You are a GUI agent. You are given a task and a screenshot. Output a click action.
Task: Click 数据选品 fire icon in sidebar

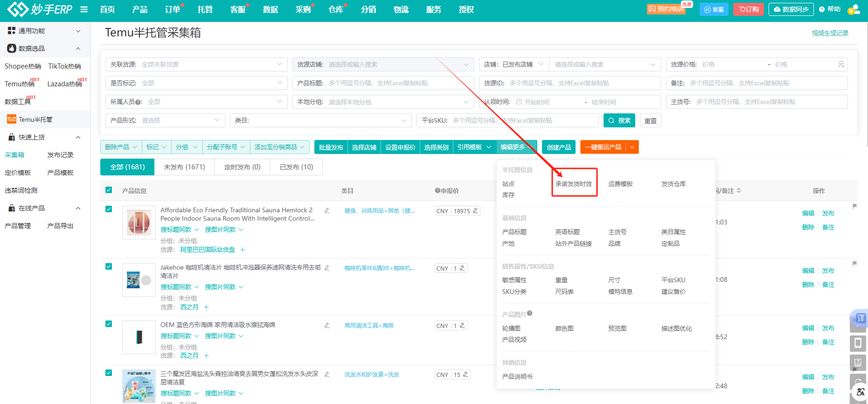pyautogui.click(x=12, y=49)
